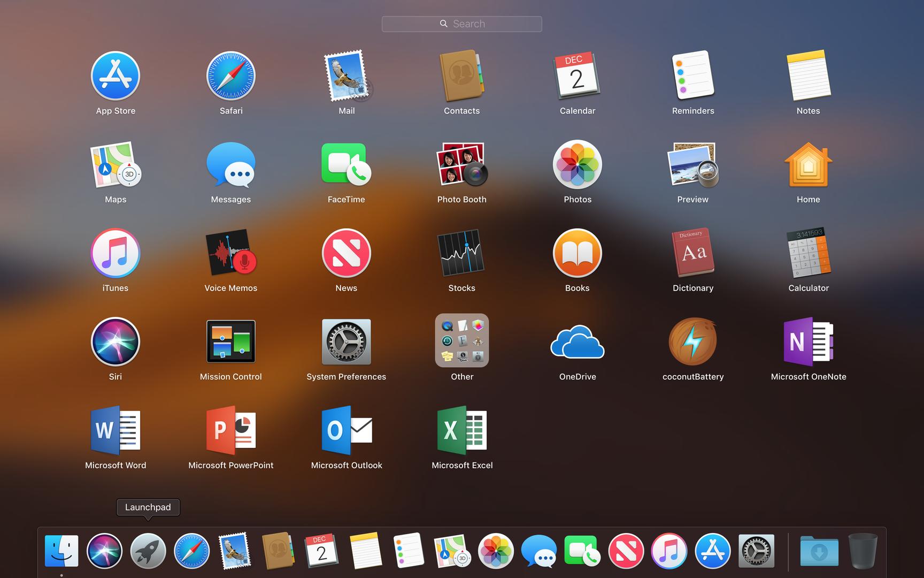Launch Maps from the Launchpad grid
Viewport: 924px width, 578px height.
[x=115, y=164]
